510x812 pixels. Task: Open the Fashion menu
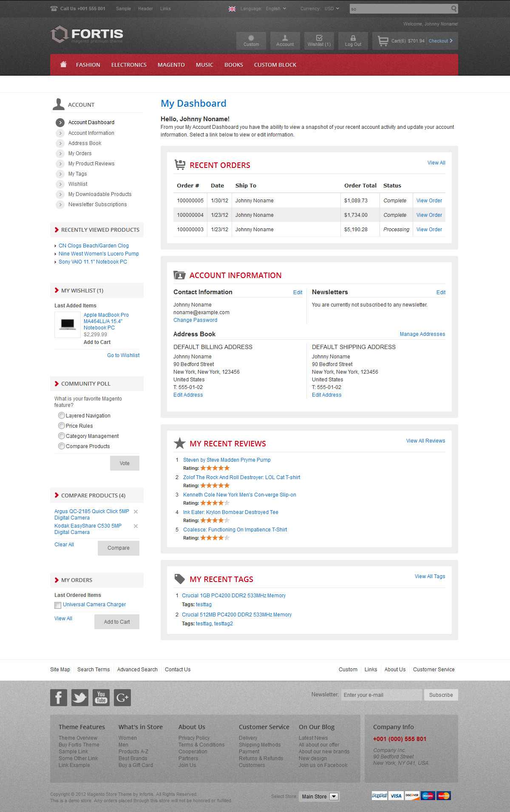[x=88, y=65]
